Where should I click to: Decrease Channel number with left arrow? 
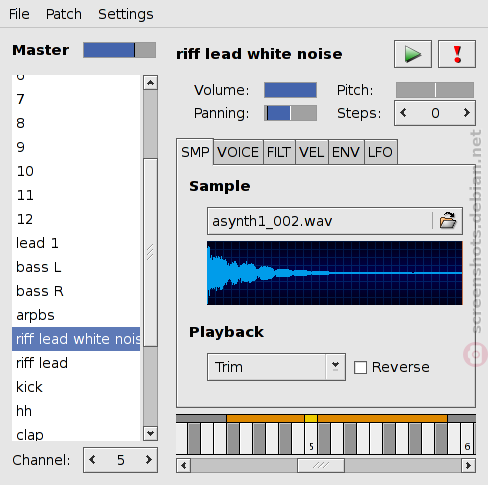(x=92, y=460)
